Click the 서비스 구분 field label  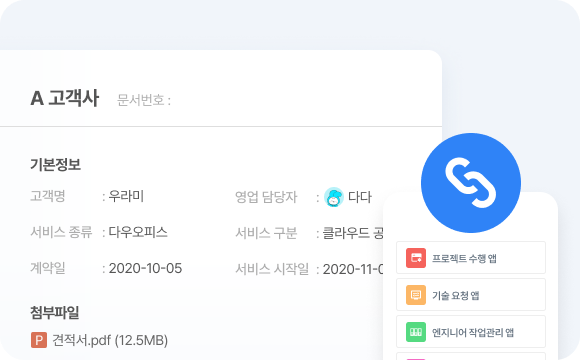tap(266, 233)
